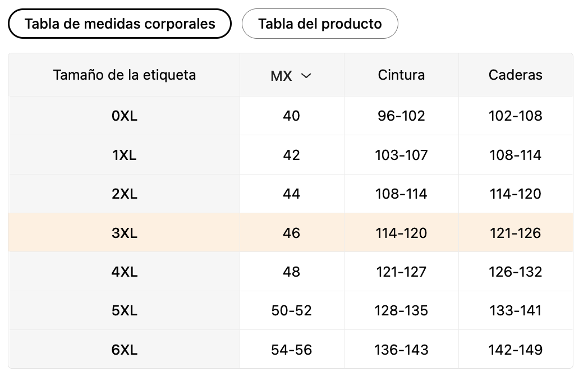Click the Tamaño de la etiqueta header

pyautogui.click(x=125, y=75)
